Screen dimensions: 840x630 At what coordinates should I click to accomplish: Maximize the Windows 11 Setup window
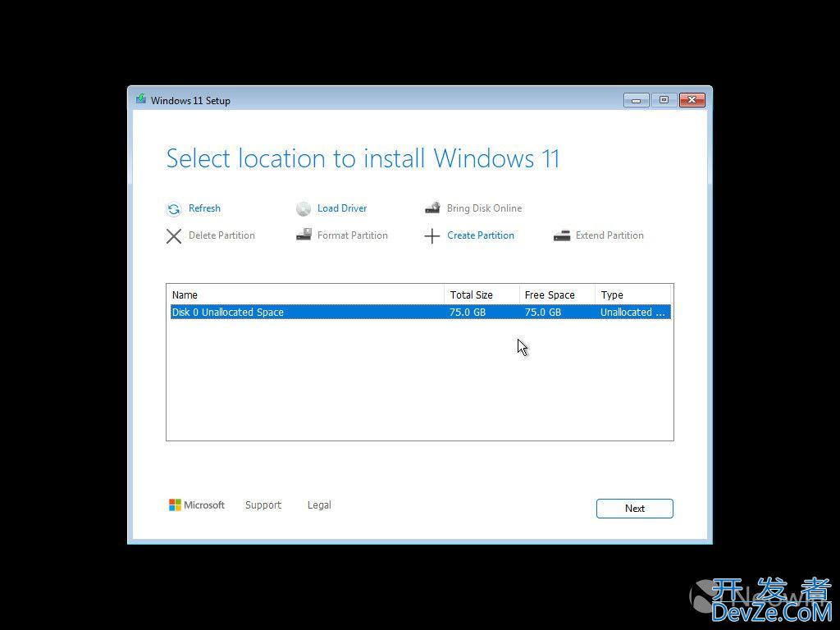(x=664, y=100)
